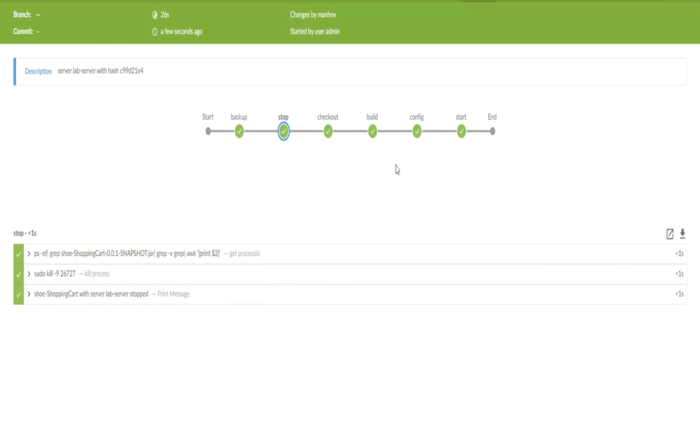Click success check icon of kill process step
The image size is (700, 438).
tap(18, 274)
